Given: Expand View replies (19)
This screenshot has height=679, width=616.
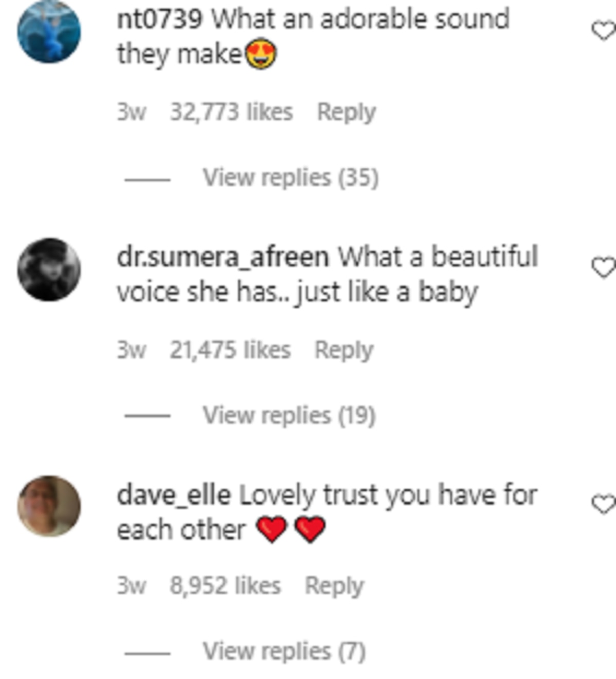Looking at the screenshot, I should [x=290, y=415].
